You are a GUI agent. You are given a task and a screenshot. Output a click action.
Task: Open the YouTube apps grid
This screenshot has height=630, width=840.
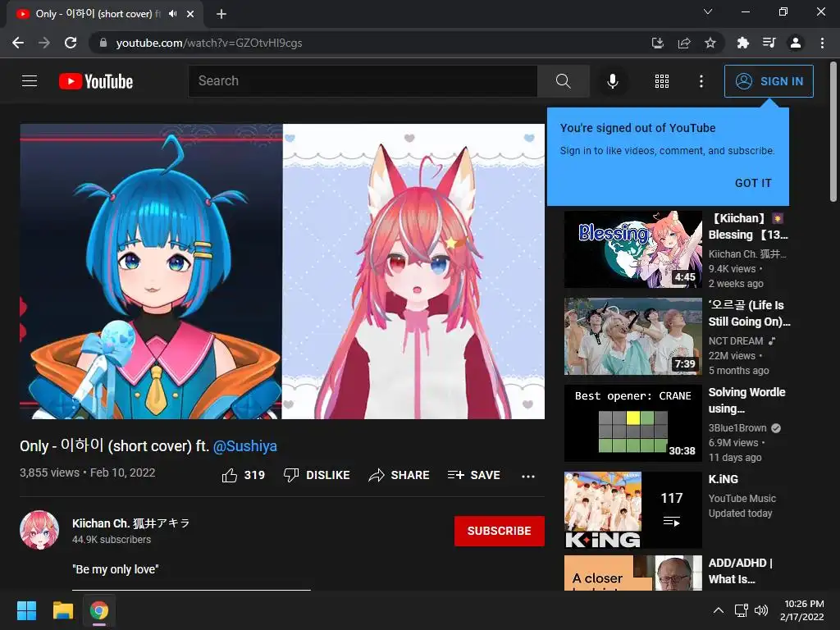[662, 81]
